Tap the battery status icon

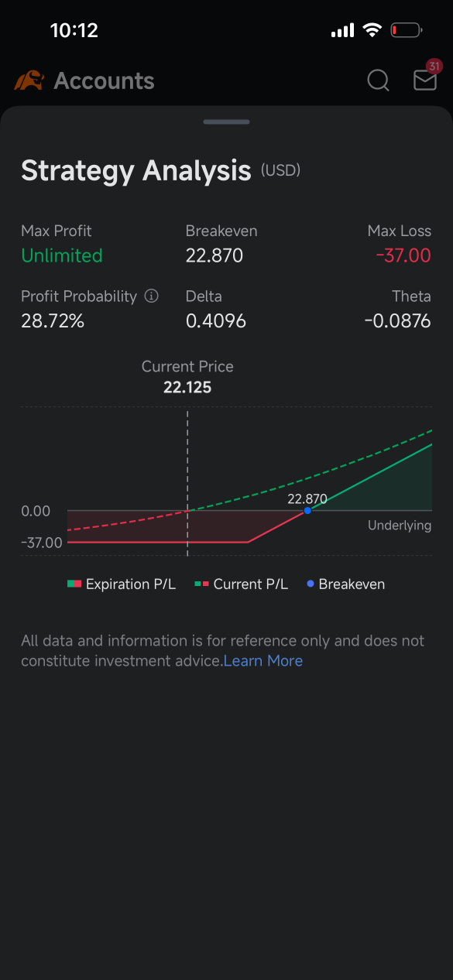coord(406,30)
